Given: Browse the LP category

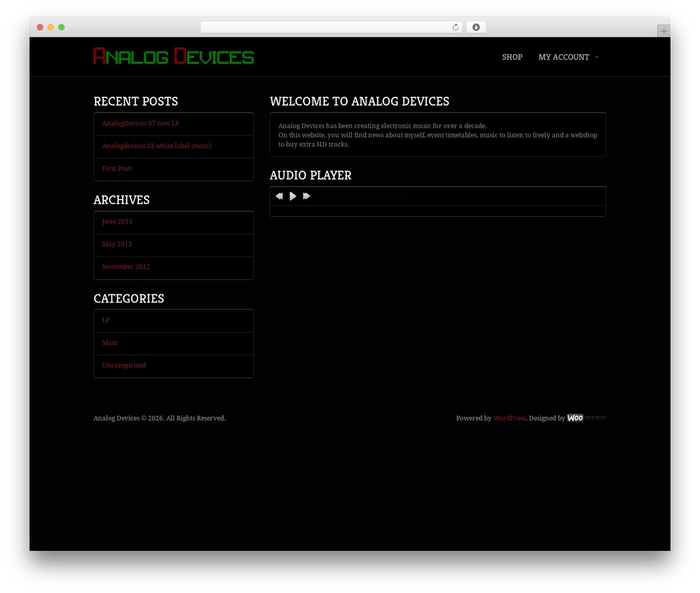Looking at the screenshot, I should (x=106, y=320).
